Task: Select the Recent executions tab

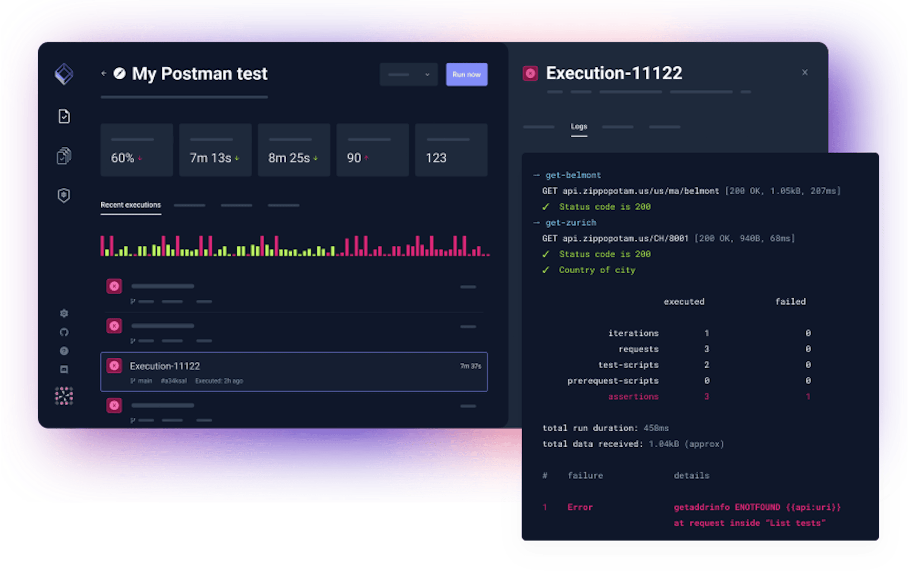Action: point(130,204)
